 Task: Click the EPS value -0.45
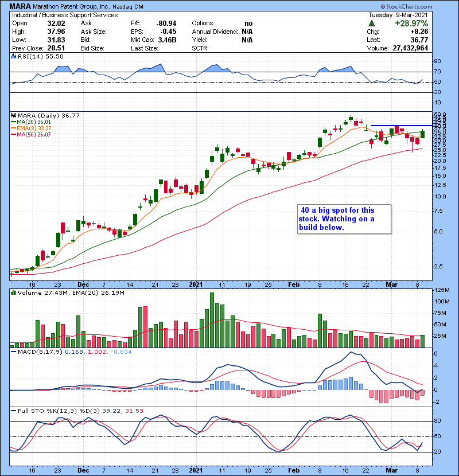pyautogui.click(x=169, y=32)
